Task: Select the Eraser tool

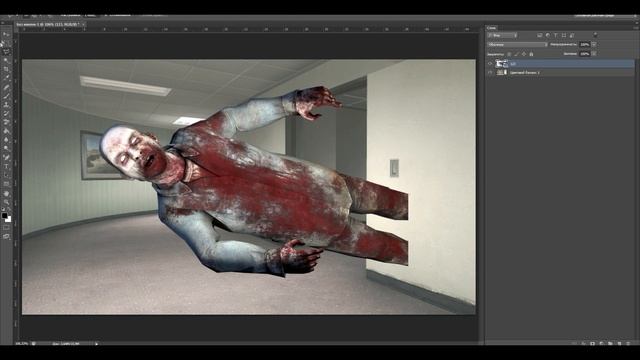Action: (6, 122)
